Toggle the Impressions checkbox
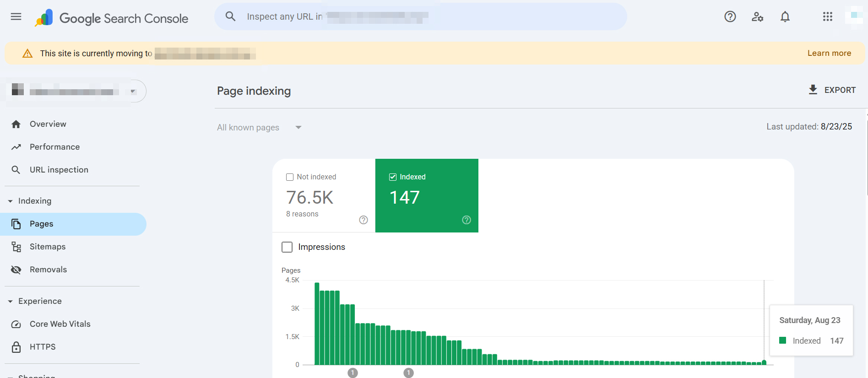Image resolution: width=868 pixels, height=378 pixels. (287, 247)
